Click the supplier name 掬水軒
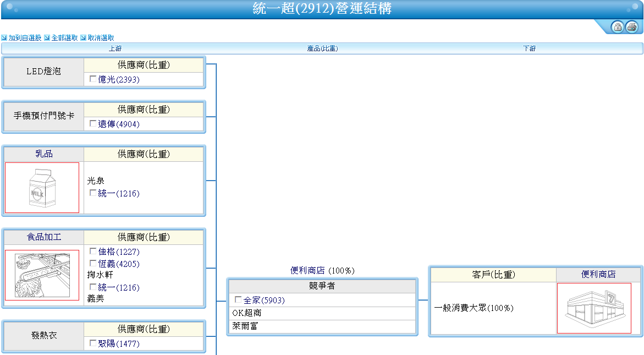The height and width of the screenshot is (355, 644). pos(100,275)
